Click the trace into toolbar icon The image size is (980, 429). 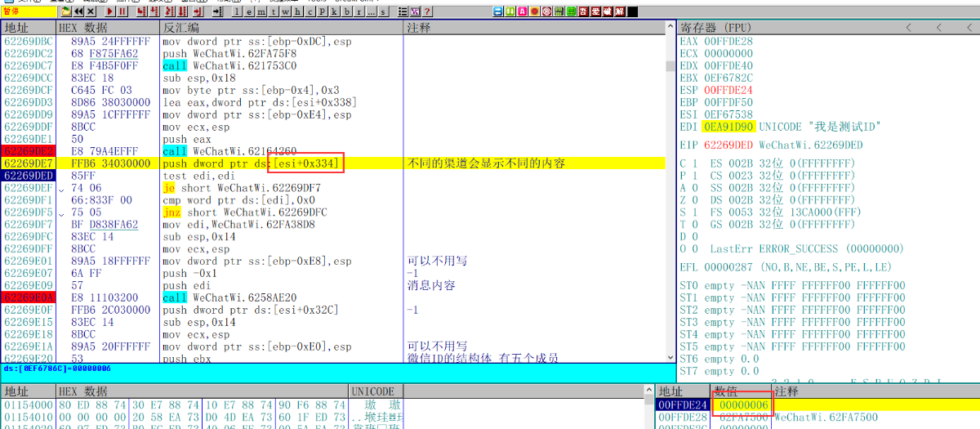point(169,11)
